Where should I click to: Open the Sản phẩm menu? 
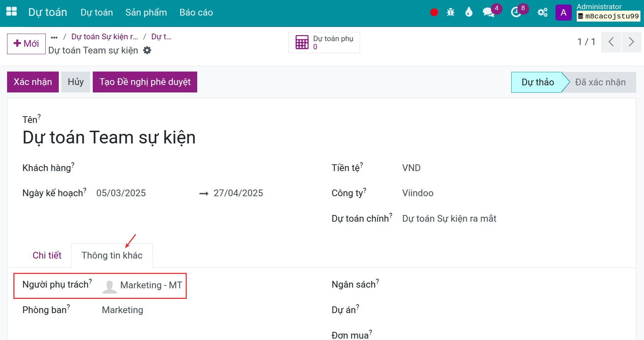point(146,12)
